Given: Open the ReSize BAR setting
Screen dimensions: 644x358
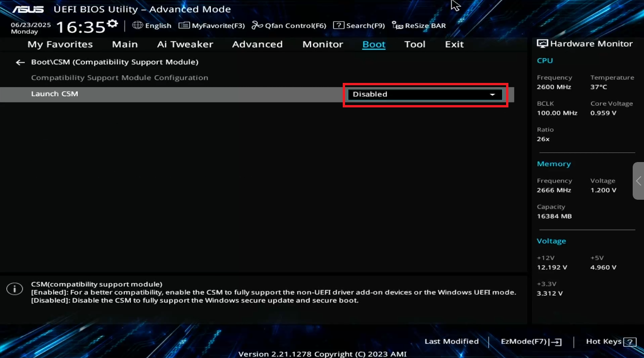Looking at the screenshot, I should [x=419, y=25].
